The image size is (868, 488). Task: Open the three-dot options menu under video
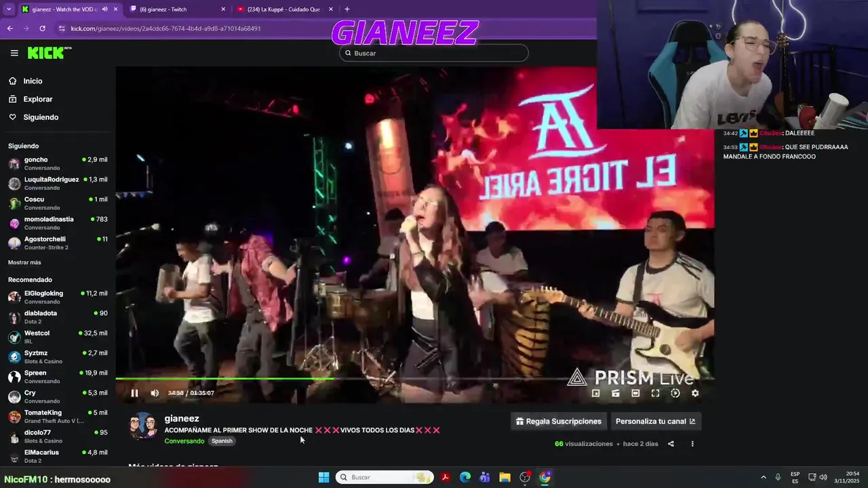(x=692, y=444)
